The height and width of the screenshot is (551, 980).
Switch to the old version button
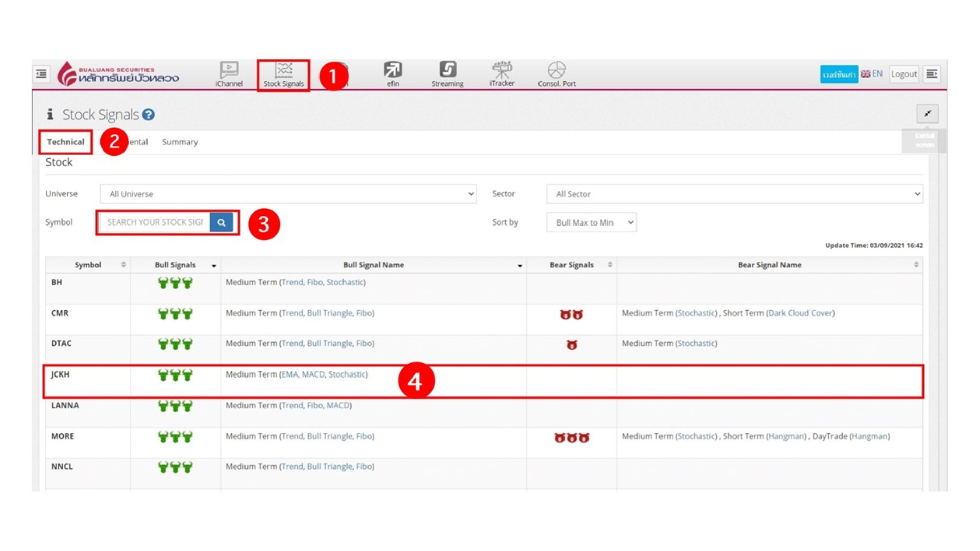[839, 74]
